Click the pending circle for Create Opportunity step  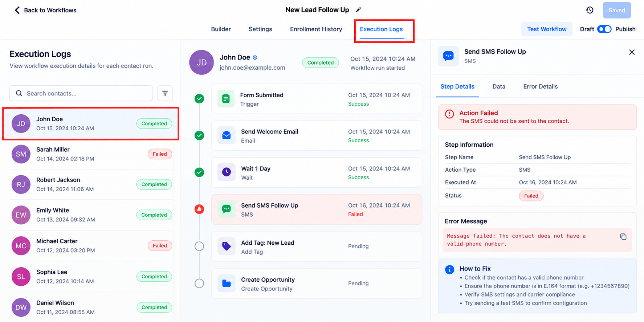coord(199,283)
